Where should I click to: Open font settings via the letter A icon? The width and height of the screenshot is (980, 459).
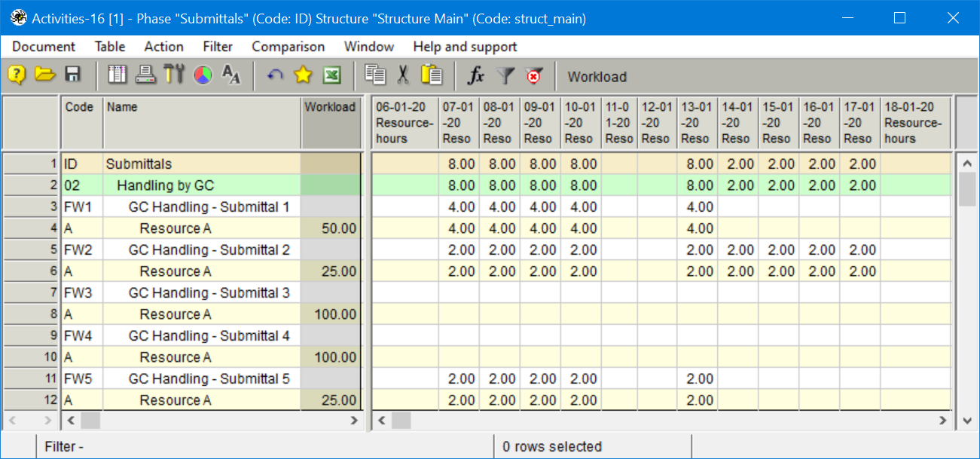point(231,75)
